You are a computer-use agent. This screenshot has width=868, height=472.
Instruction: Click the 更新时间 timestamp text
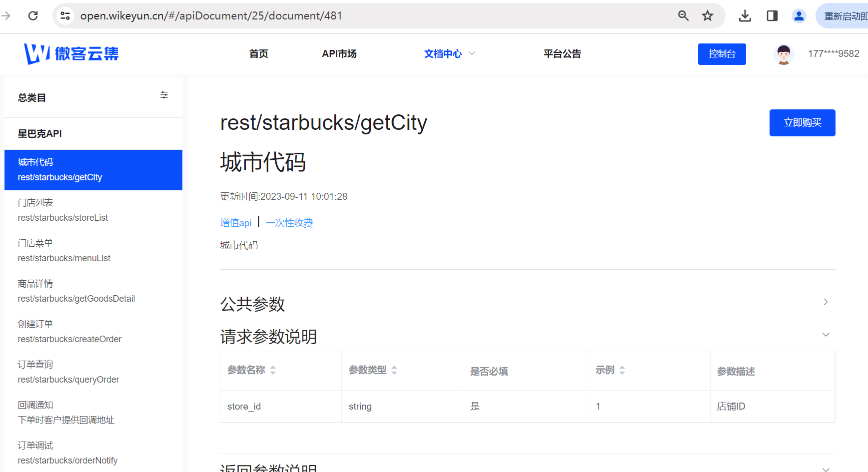pyautogui.click(x=284, y=196)
